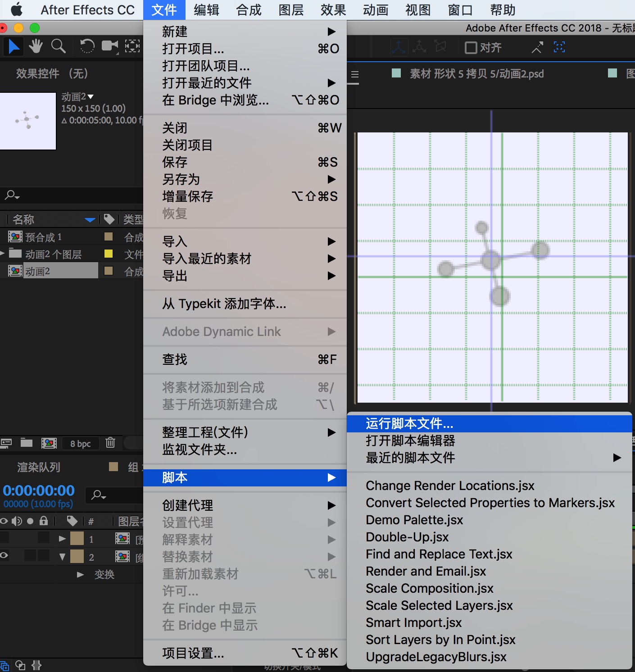Toggle the lock switch for layer 1
The width and height of the screenshot is (635, 672).
(x=44, y=537)
